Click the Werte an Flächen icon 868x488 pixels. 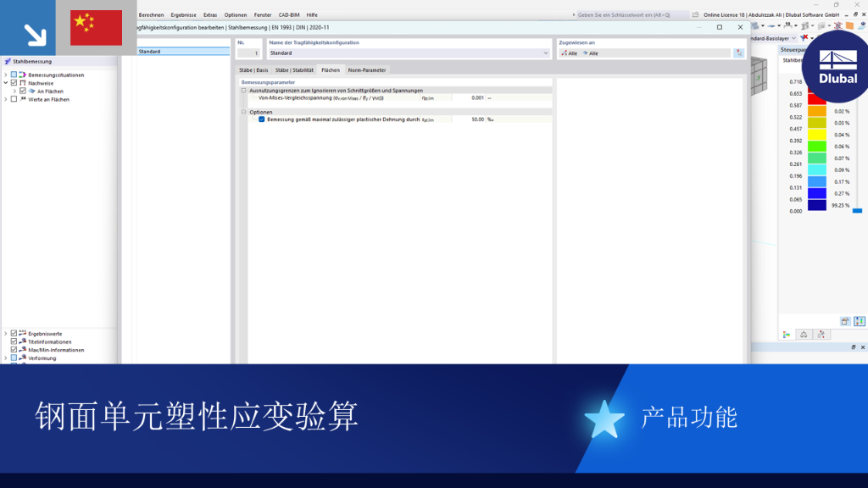pos(23,99)
